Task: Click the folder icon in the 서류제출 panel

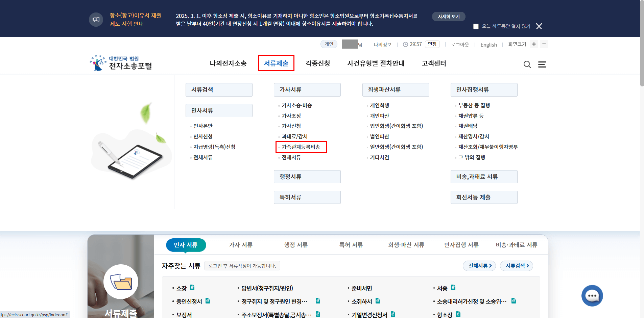Action: [x=121, y=281]
